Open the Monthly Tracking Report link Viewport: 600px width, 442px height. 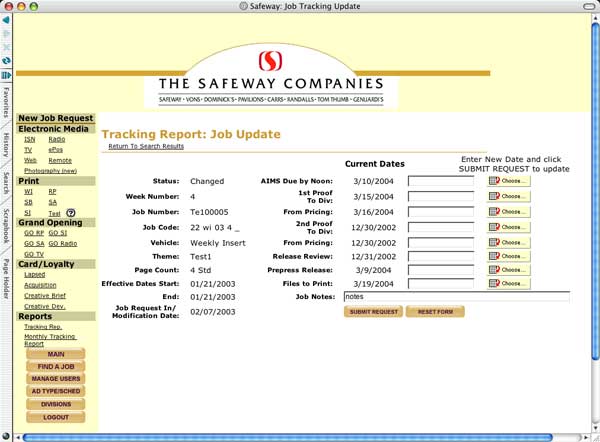pos(50,340)
